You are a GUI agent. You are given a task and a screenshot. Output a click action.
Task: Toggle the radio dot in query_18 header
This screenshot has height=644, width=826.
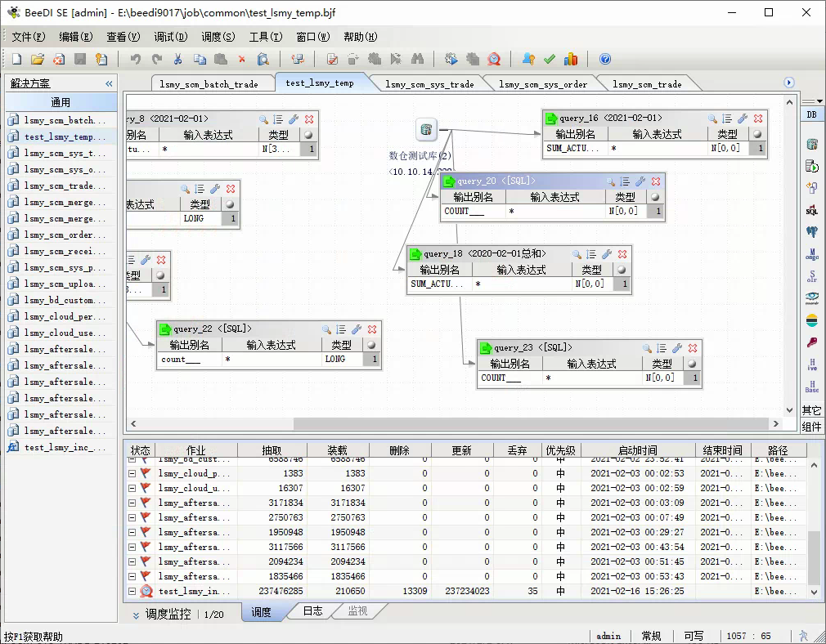point(622,270)
